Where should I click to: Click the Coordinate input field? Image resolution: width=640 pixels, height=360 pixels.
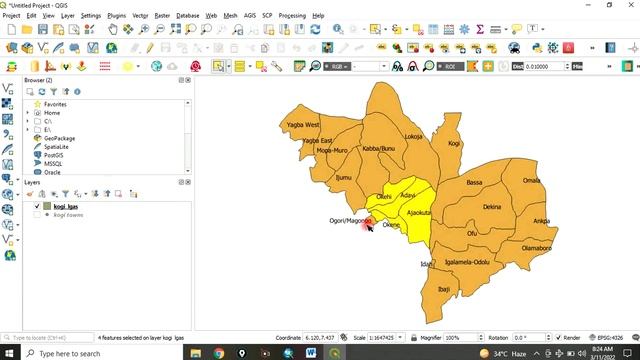pos(320,338)
